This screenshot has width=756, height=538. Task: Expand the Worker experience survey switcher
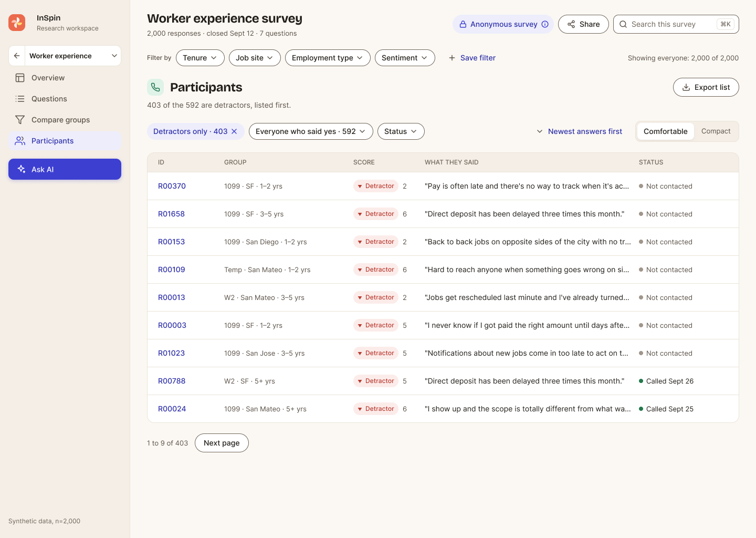pos(73,56)
